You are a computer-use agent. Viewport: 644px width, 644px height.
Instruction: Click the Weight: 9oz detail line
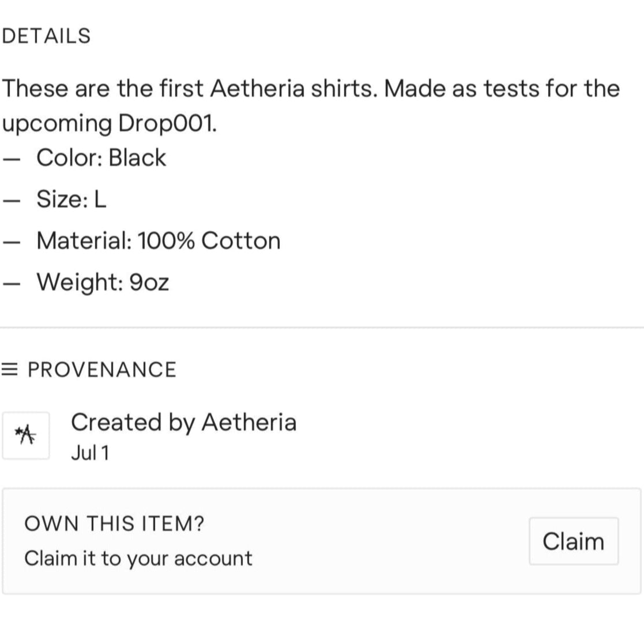click(103, 282)
